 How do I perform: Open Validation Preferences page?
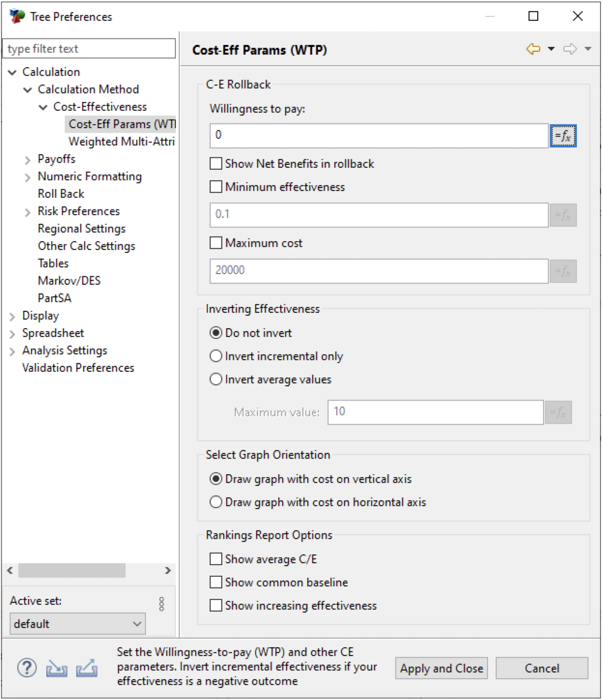[x=78, y=368]
